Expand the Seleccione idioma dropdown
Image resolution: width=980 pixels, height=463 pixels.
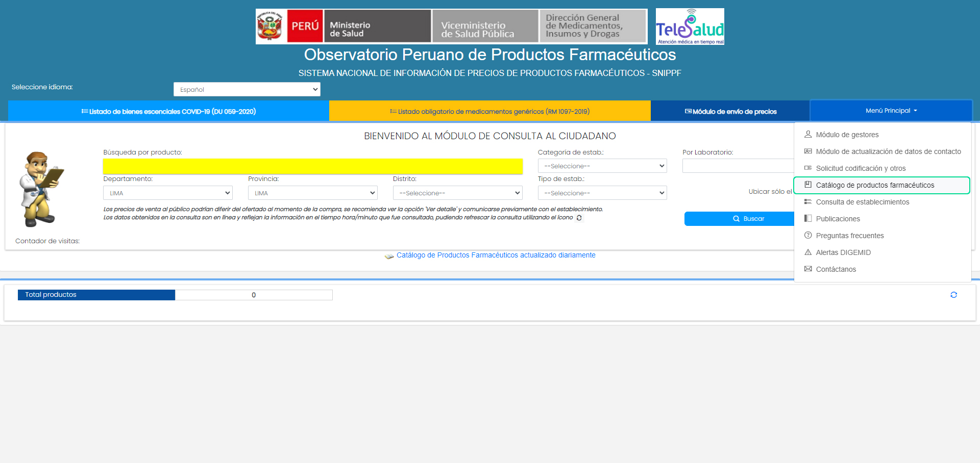(x=247, y=89)
